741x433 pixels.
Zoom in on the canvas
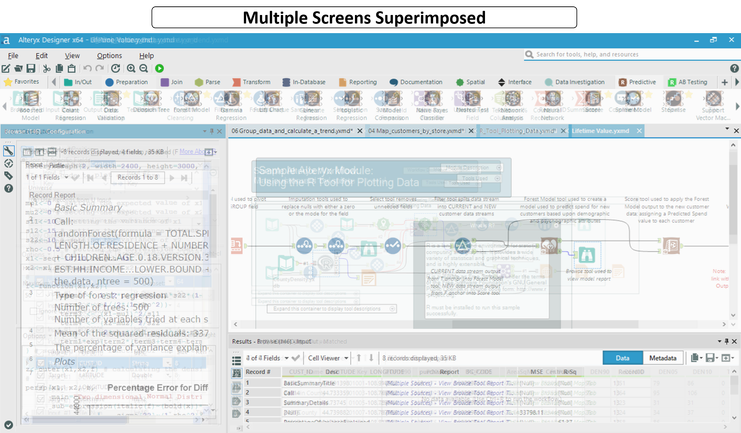(131, 69)
